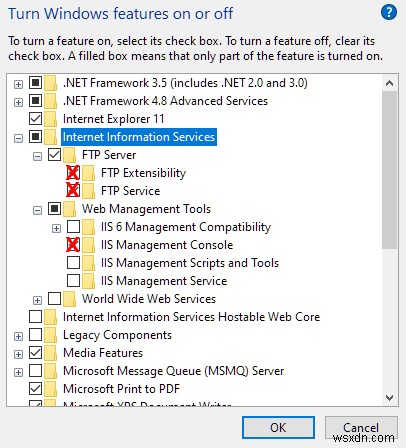Viewport: 406px width, 448px height.
Task: Click the folder icon beside .NET Framework 3.5
Action: 51,83
